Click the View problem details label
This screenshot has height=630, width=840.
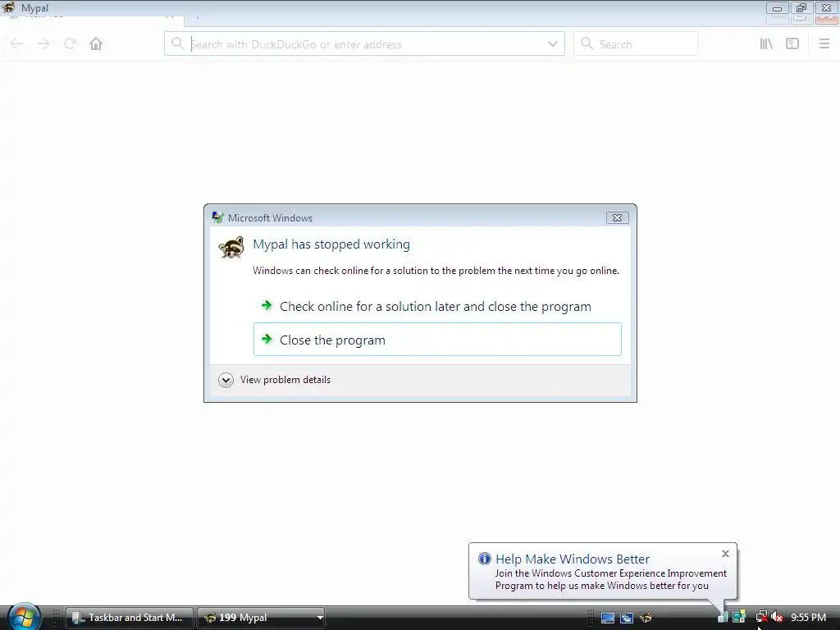(285, 380)
